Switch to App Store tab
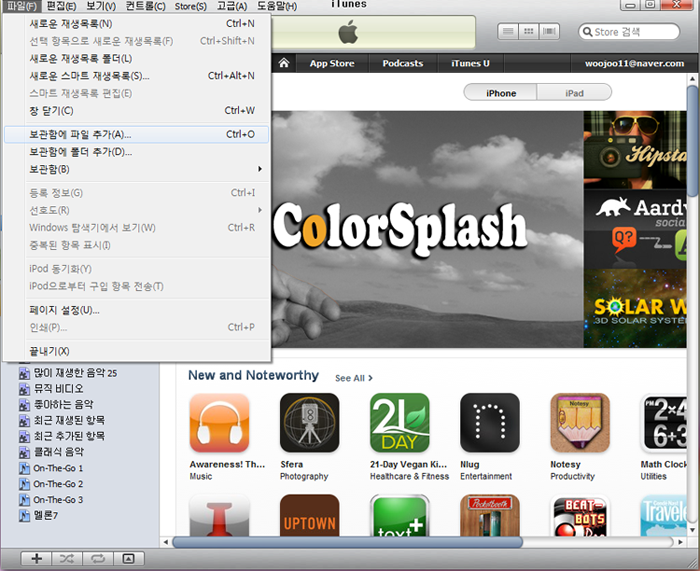Screen dimensions: 700x571 332,63
